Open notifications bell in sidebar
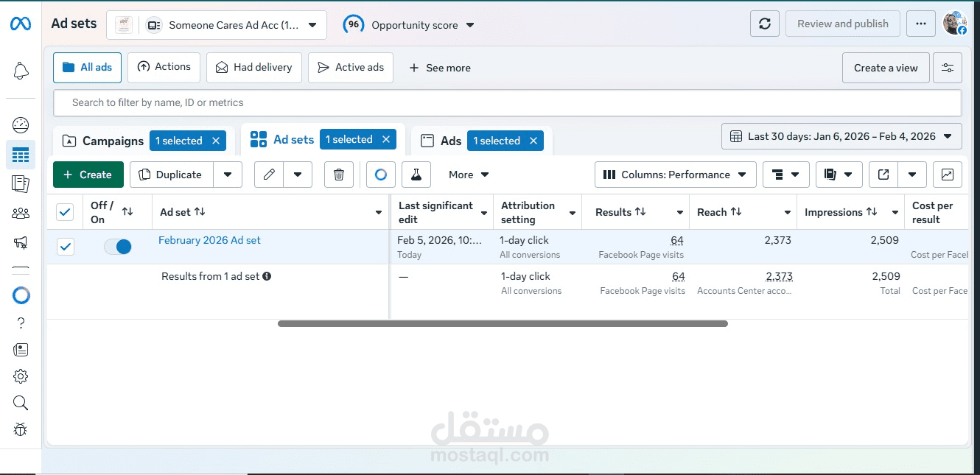The height and width of the screenshot is (475, 980). point(21,71)
